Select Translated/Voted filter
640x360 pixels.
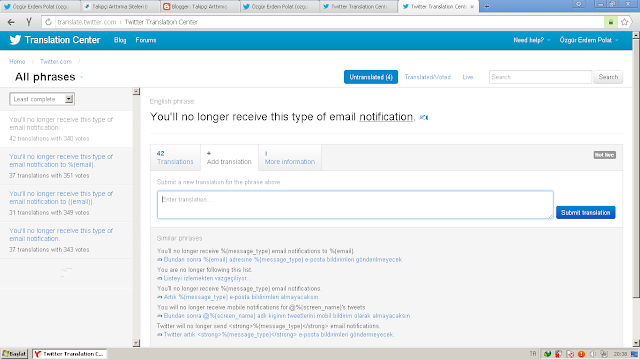(x=427, y=77)
